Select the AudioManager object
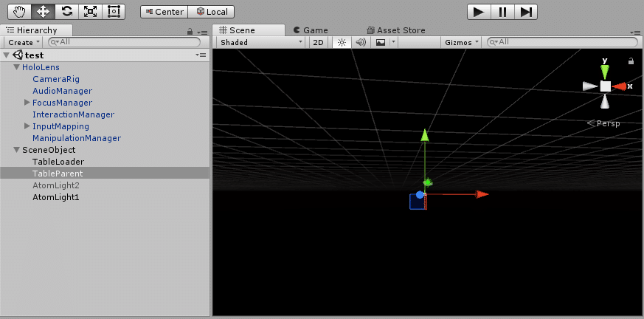The image size is (644, 319). coord(63,91)
